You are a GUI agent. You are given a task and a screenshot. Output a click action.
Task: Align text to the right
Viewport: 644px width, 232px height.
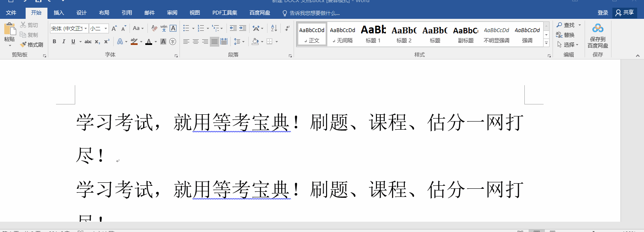(x=205, y=42)
